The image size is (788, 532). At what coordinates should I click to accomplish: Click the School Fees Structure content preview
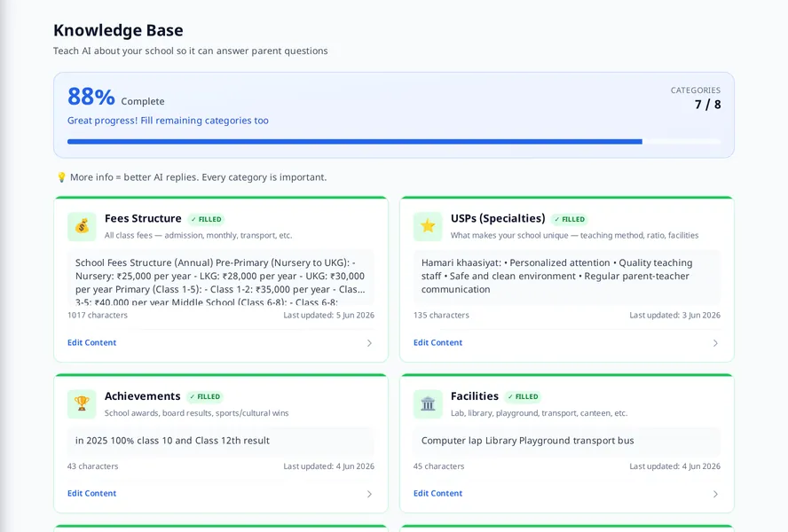tap(221, 277)
